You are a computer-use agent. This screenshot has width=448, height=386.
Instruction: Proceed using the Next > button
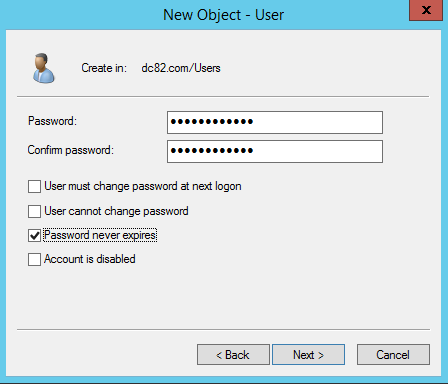click(308, 355)
